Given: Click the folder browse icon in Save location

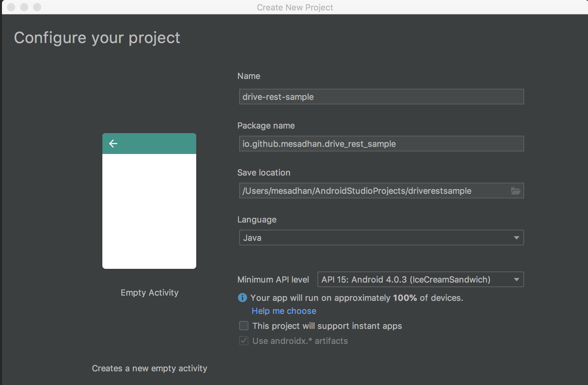Looking at the screenshot, I should coord(515,191).
